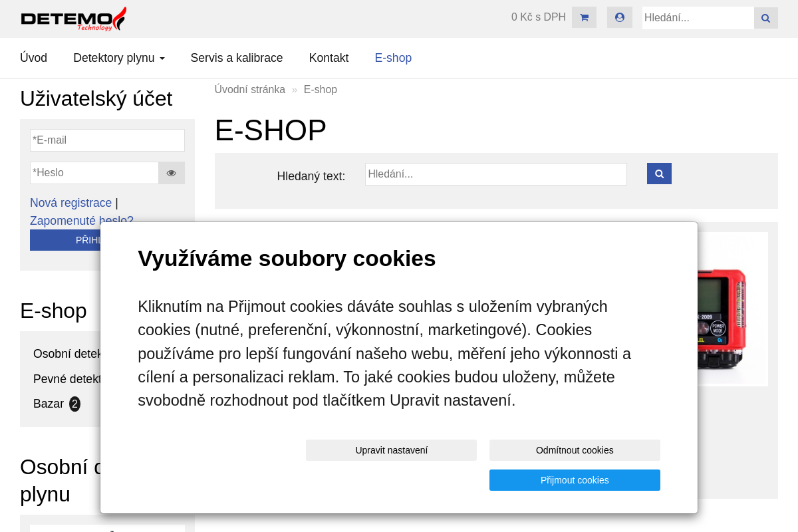The image size is (798, 532).
Task: Open the user account icon
Action: tap(620, 17)
